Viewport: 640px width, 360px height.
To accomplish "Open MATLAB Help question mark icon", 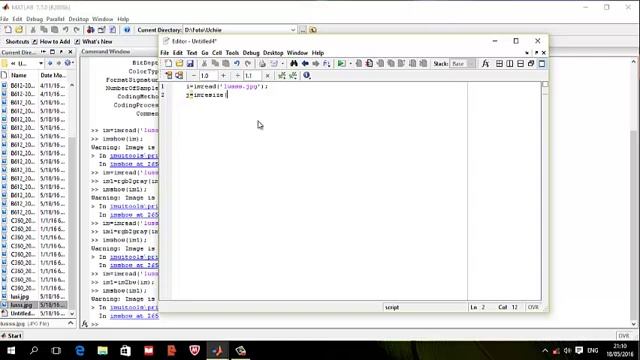I will (127, 30).
